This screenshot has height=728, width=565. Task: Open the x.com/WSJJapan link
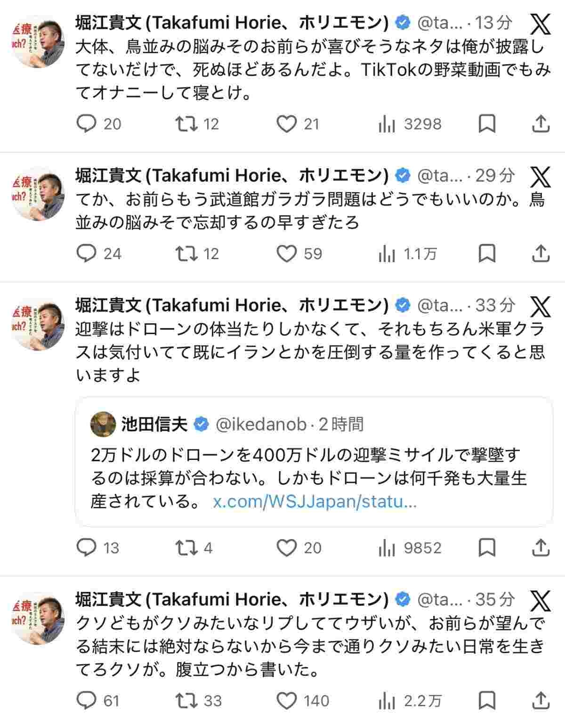[315, 501]
